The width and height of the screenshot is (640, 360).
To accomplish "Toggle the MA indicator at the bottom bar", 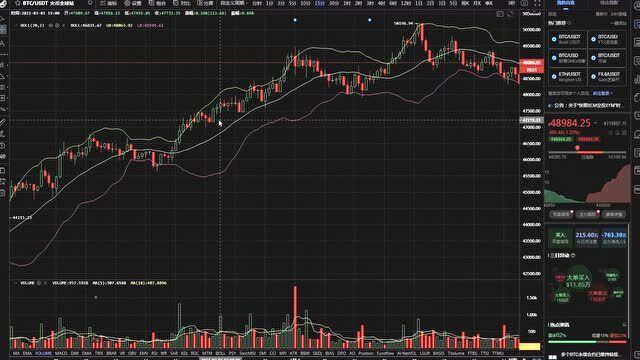I will point(16,353).
